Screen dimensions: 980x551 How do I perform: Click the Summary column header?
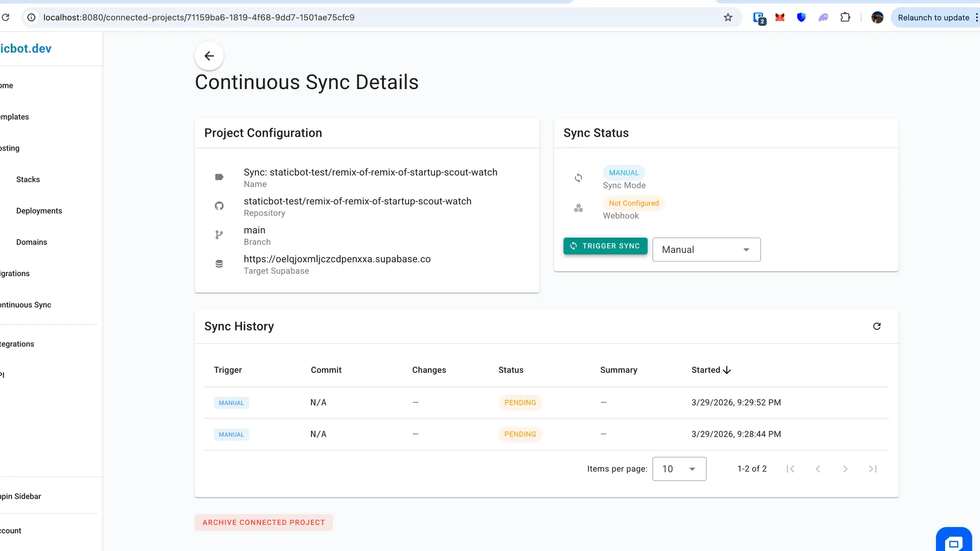coord(618,370)
